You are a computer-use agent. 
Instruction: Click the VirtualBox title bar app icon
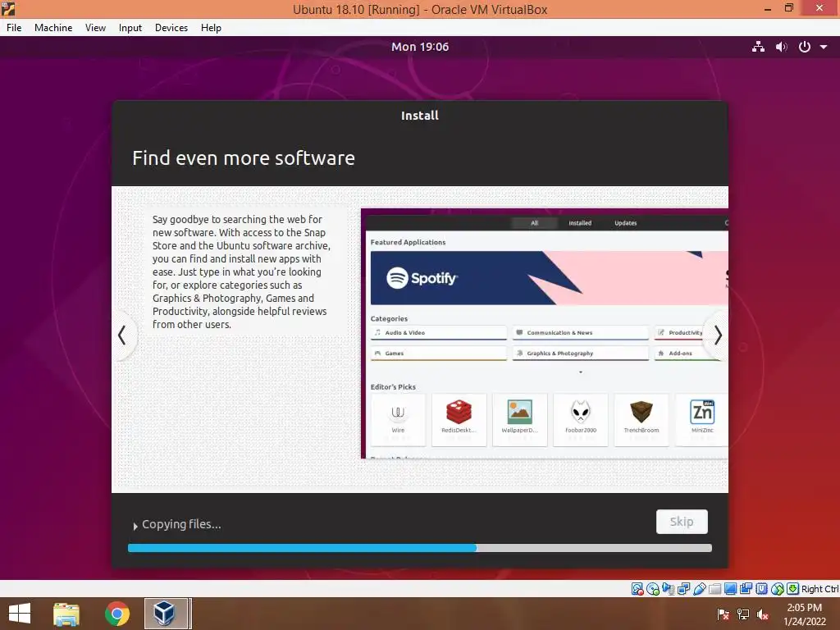coord(8,8)
